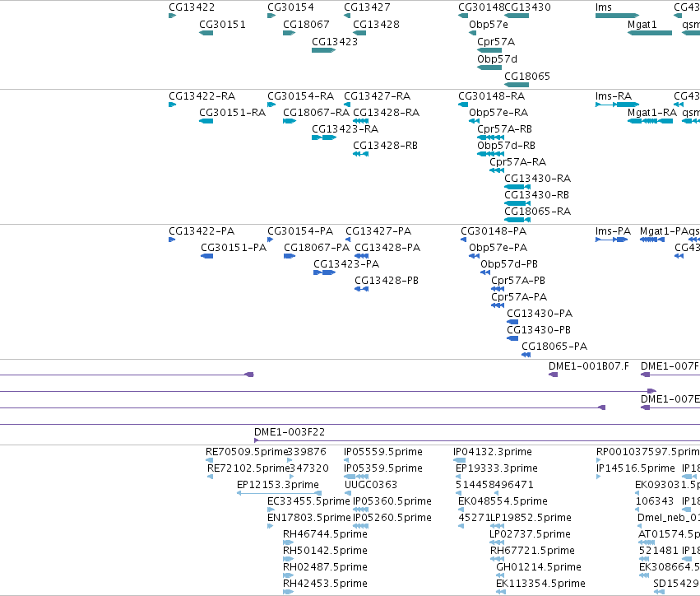Select the UUGC0363 feature
The height and width of the screenshot is (596, 700).
[348, 493]
